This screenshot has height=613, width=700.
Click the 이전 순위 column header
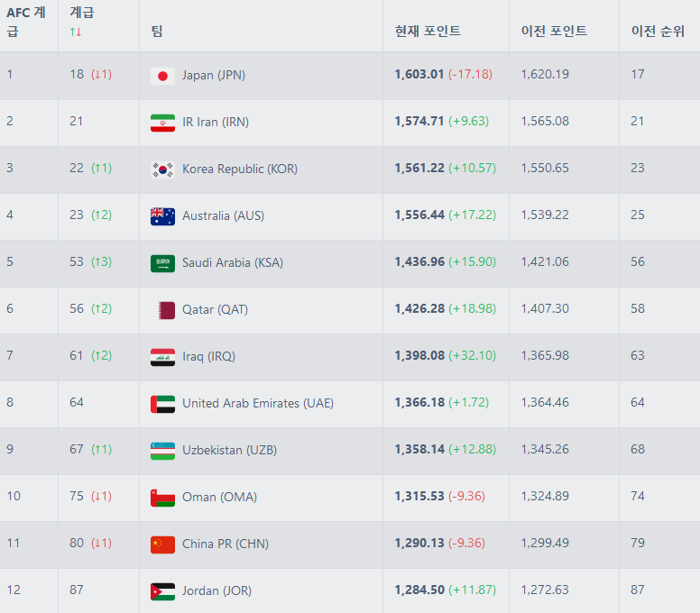[x=658, y=32]
